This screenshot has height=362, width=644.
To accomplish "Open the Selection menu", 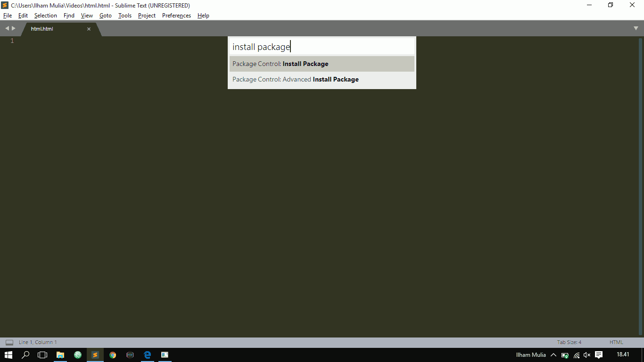I will tap(45, 16).
